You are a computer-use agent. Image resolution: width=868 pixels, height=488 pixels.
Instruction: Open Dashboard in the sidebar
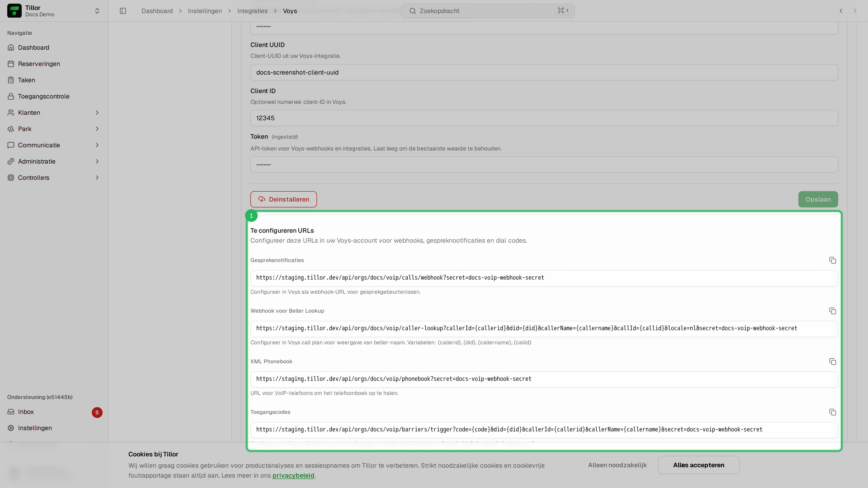54,47
